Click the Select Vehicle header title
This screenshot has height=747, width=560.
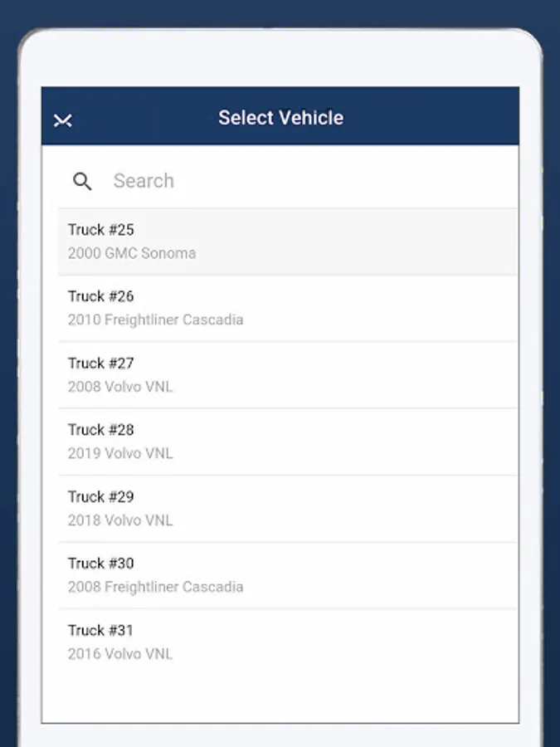280,118
